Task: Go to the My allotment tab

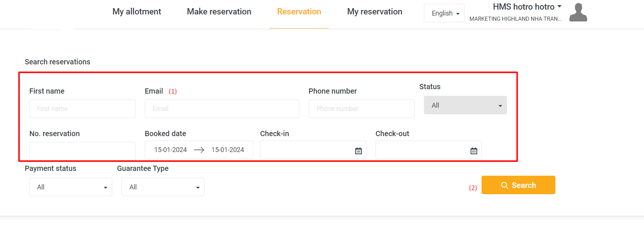Action: pyautogui.click(x=137, y=12)
